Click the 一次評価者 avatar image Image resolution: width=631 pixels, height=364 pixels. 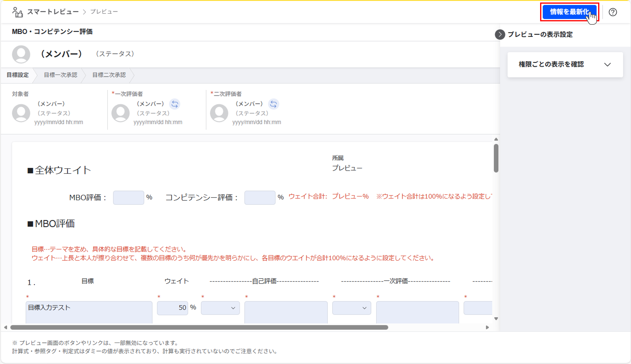point(120,113)
